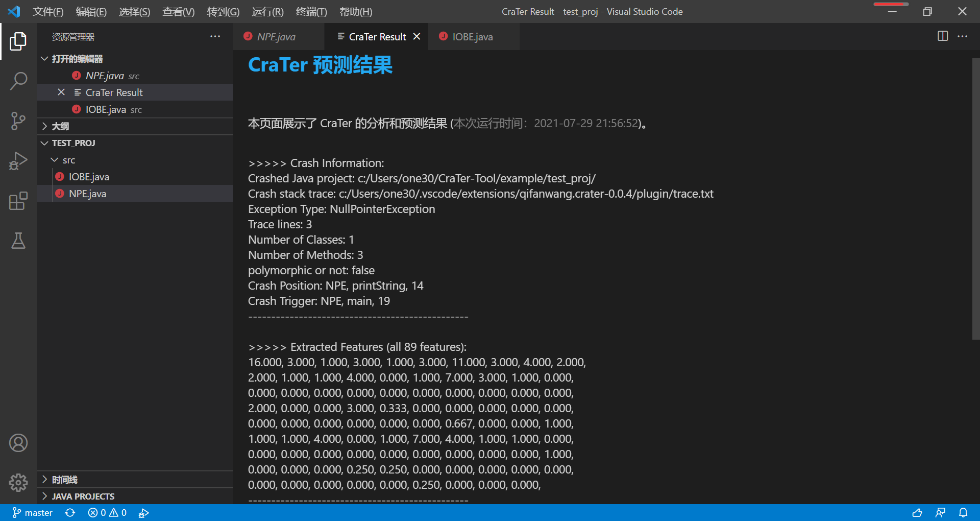980x521 pixels.
Task: Open explorer panel more actions ellipsis
Action: point(215,36)
